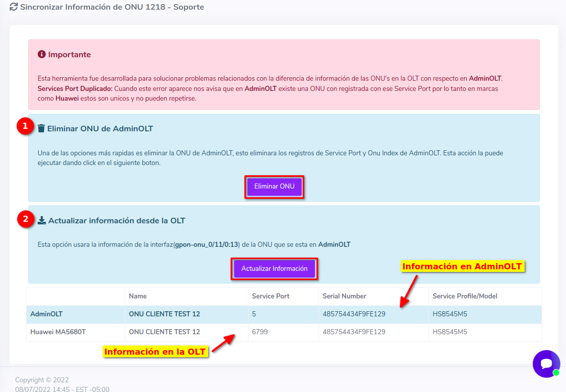
Task: Select the AdminOLT row label
Action: (47, 314)
